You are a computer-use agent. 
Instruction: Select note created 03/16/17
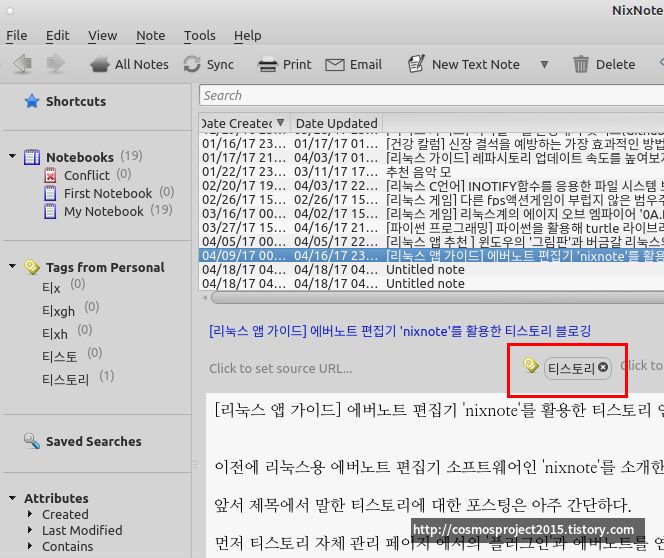tap(432, 214)
